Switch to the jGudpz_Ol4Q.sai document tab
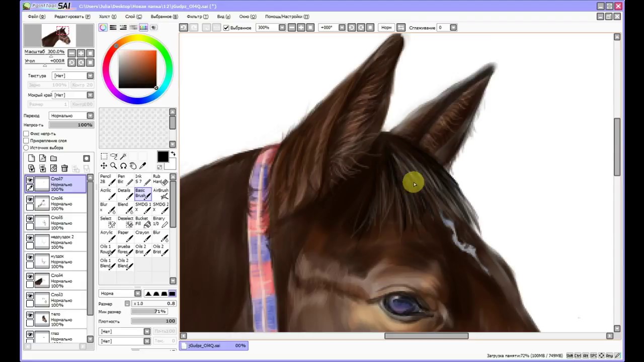Screen dimensions: 644x362 click(x=213, y=346)
